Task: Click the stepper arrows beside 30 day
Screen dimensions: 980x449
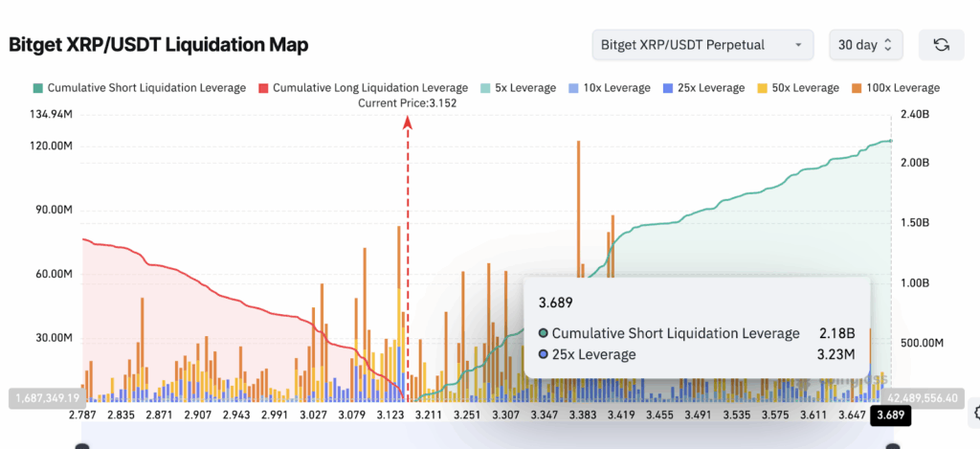Action: (887, 45)
